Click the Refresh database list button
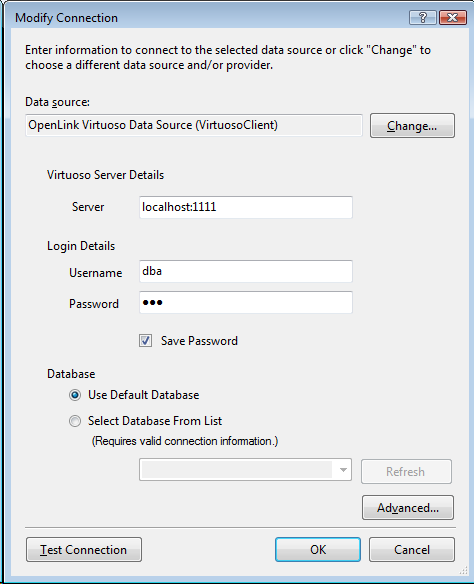 (406, 472)
